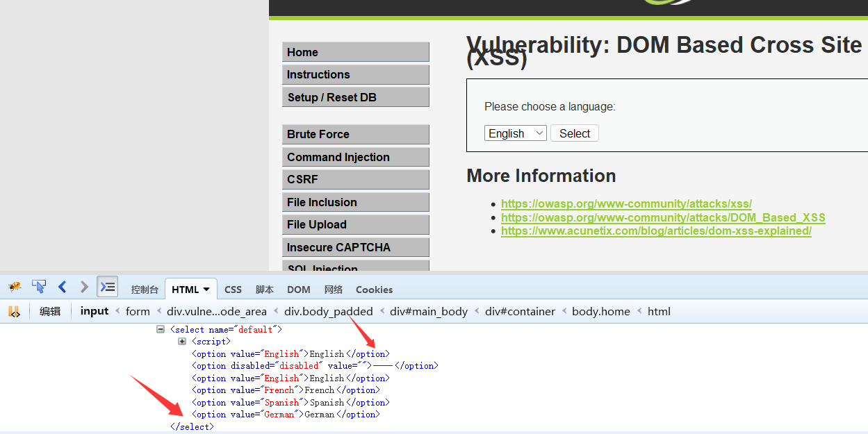The height and width of the screenshot is (434, 868).
Task: Open the 控制台 console tab
Action: click(x=145, y=290)
